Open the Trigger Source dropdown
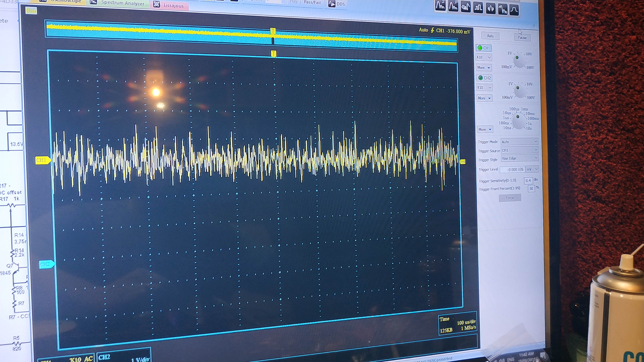This screenshot has height=362, width=644. (520, 150)
